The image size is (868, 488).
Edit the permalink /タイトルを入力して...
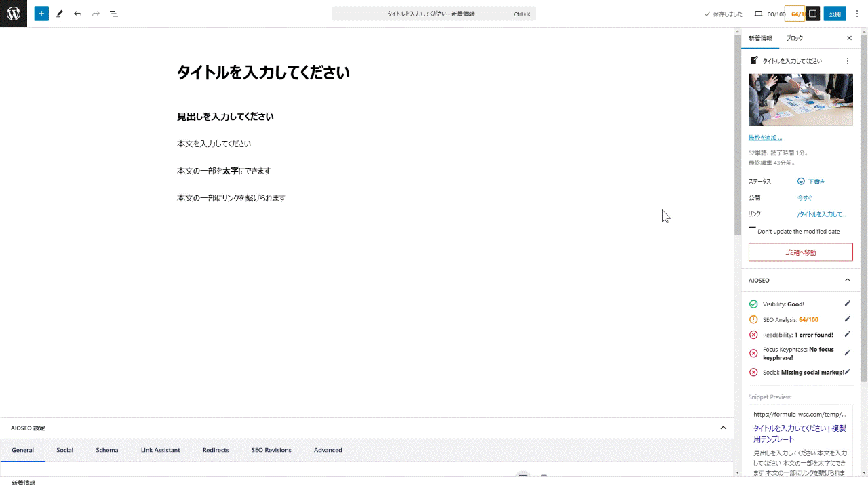tap(822, 214)
